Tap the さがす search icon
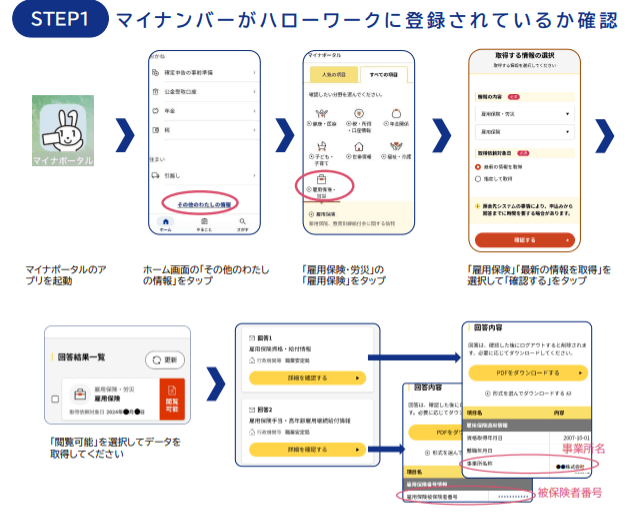Screen dimensions: 628x512 click(242, 224)
